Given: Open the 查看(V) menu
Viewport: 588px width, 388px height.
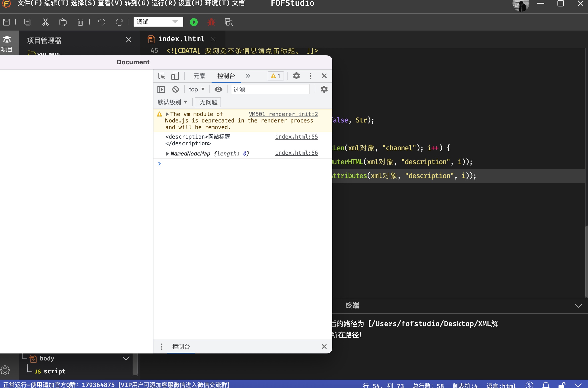Looking at the screenshot, I should (x=110, y=3).
